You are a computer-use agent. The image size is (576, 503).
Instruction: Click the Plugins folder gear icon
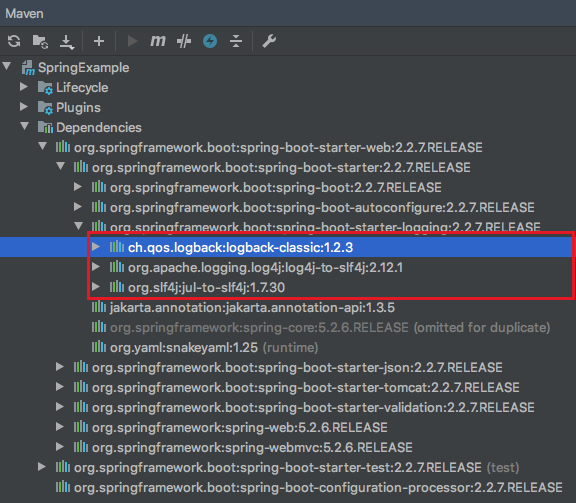45,107
